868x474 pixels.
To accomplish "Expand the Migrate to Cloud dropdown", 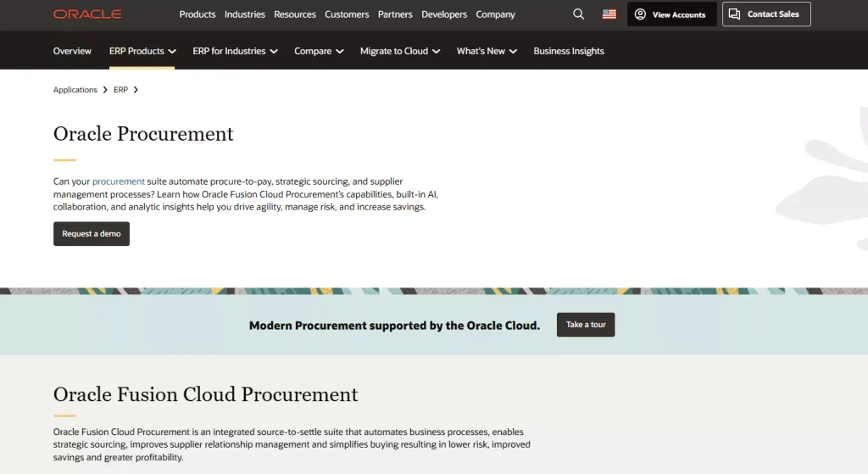I will 400,51.
